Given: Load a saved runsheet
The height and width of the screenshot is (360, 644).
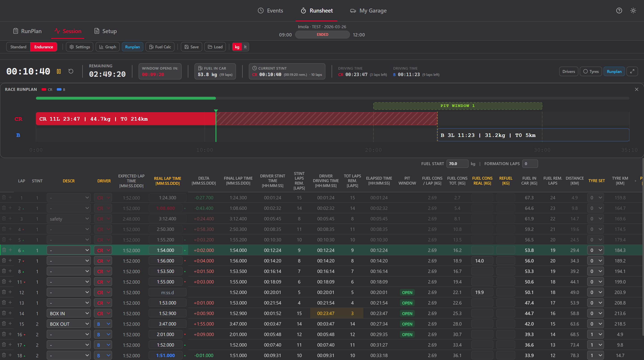Looking at the screenshot, I should [215, 47].
